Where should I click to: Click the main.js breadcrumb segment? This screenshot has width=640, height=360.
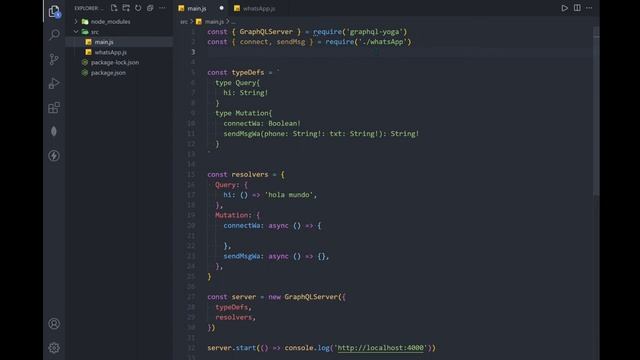(x=214, y=22)
